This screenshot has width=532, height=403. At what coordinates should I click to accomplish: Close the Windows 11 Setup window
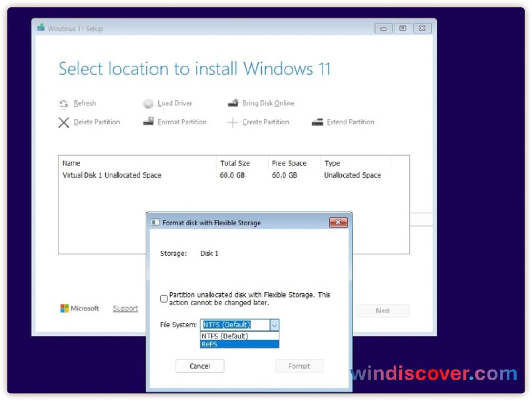(422, 29)
